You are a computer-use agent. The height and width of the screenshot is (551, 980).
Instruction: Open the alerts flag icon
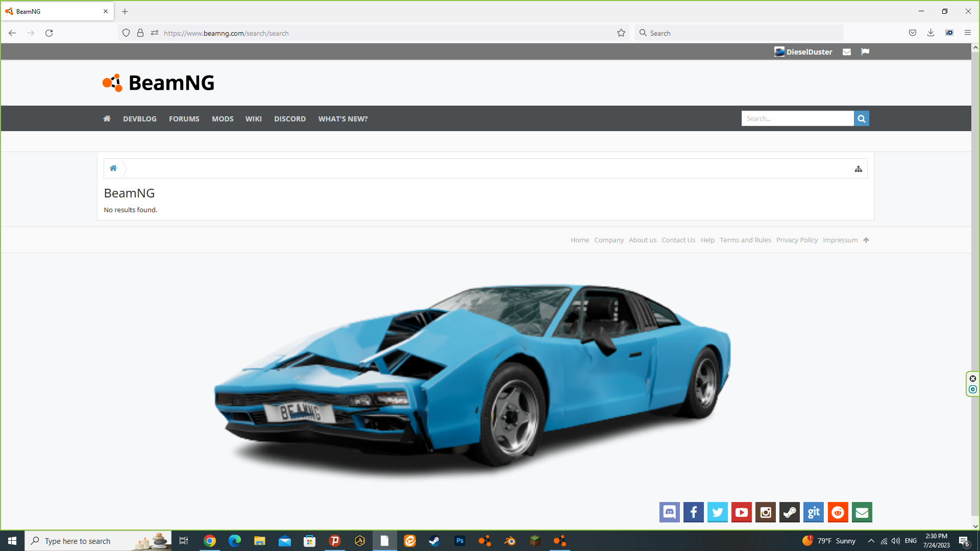tap(865, 52)
